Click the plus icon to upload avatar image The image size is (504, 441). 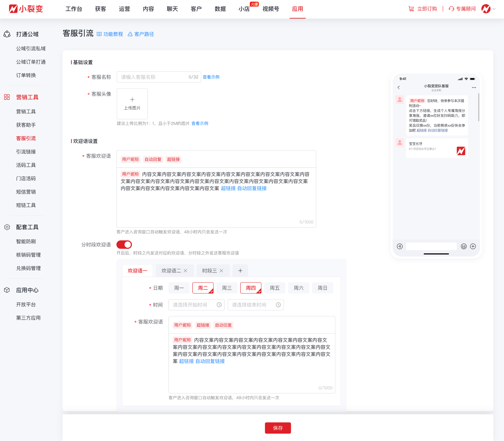coord(132,100)
